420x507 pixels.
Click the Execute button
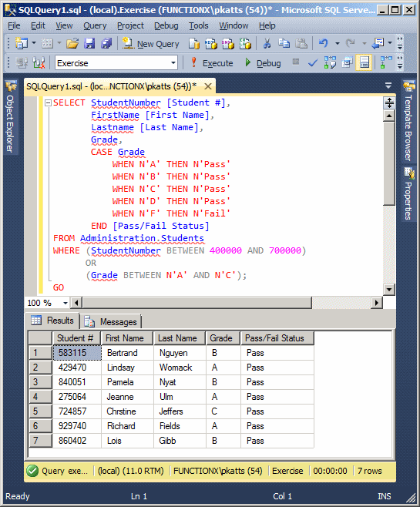[212, 62]
